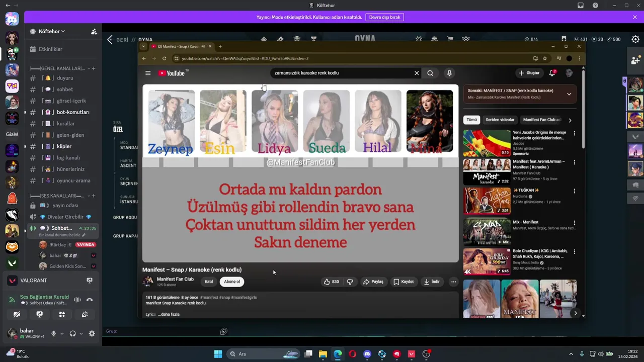
Task: Open the klipler channel
Action: (62, 146)
